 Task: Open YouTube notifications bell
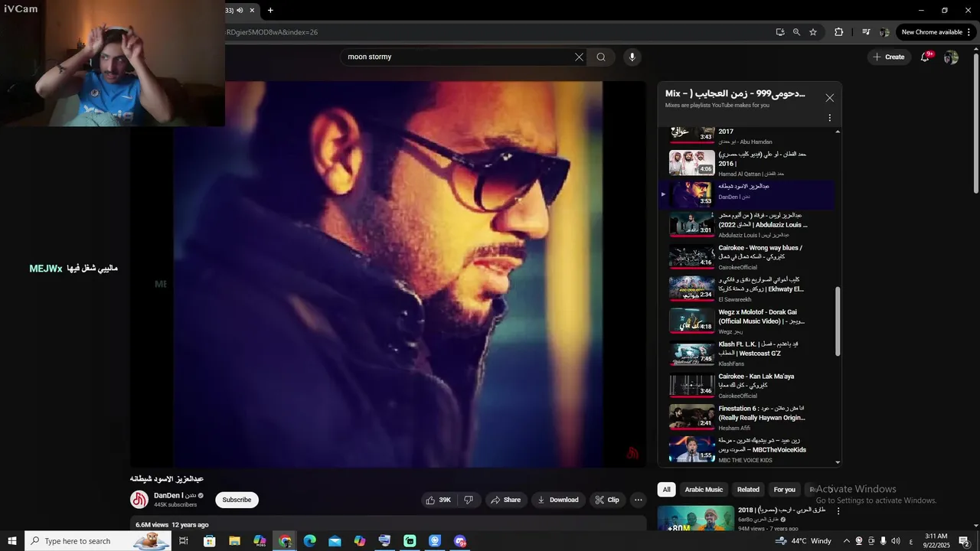click(925, 57)
